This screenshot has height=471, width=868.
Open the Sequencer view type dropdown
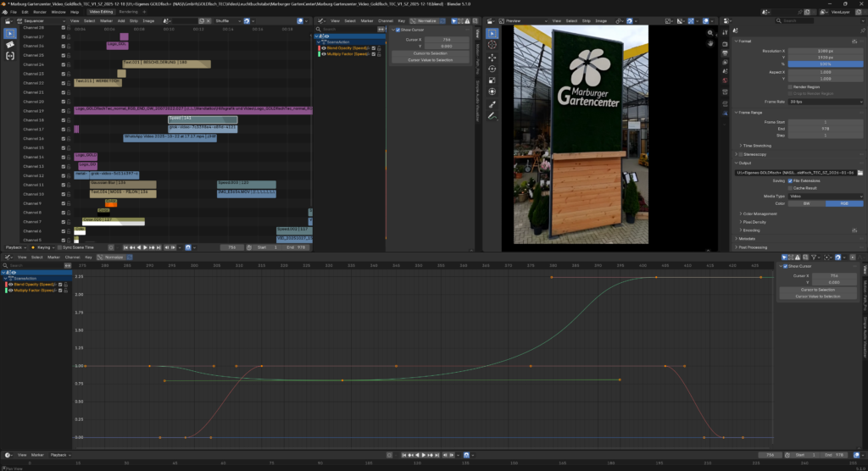point(42,21)
